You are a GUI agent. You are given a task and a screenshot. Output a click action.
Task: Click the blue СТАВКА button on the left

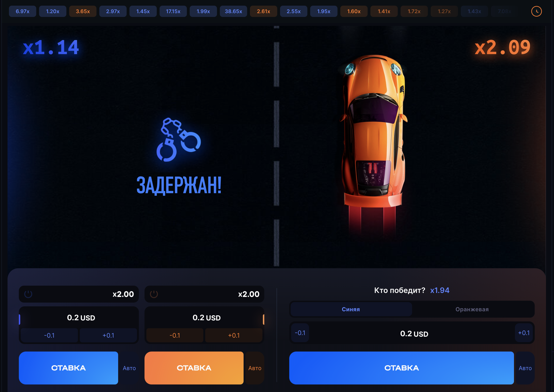(x=68, y=368)
